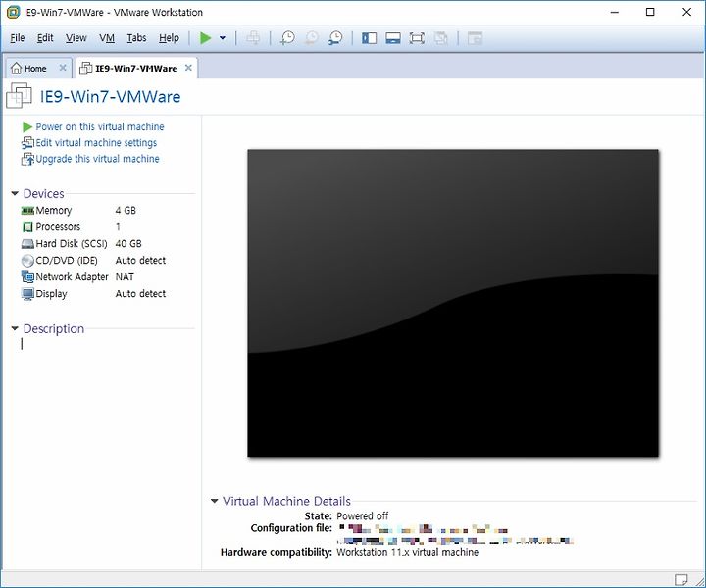Click Power on this virtual machine link
This screenshot has height=588, width=706.
click(100, 126)
